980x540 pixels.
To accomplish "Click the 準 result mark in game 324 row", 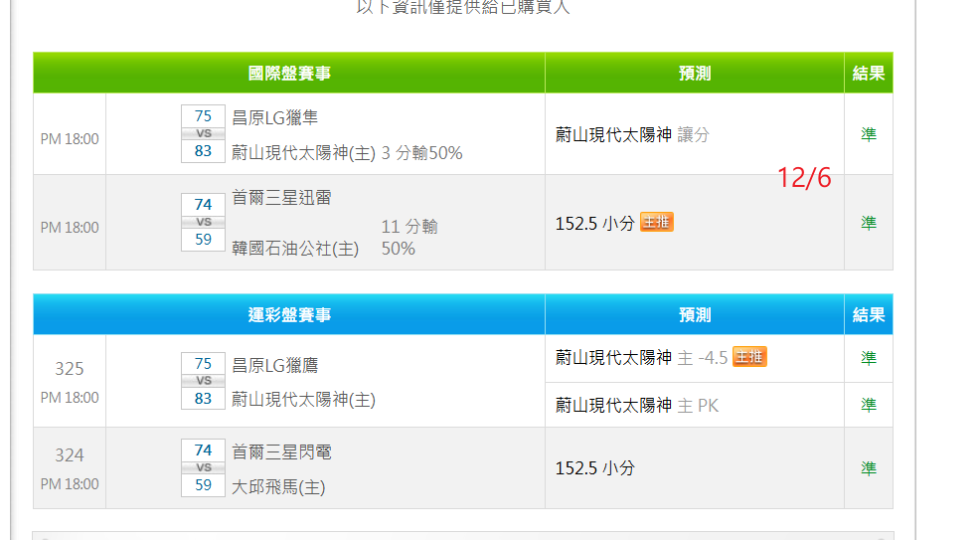I will click(x=869, y=468).
